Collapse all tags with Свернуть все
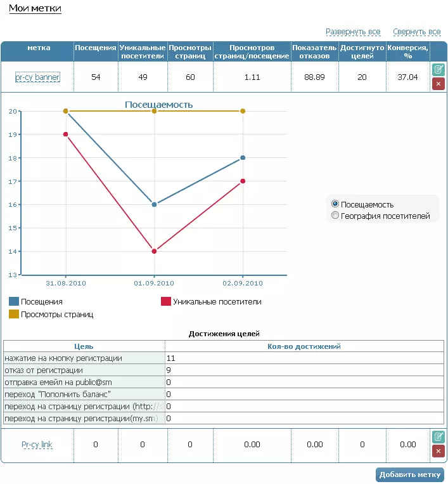The image size is (448, 484). [x=416, y=32]
